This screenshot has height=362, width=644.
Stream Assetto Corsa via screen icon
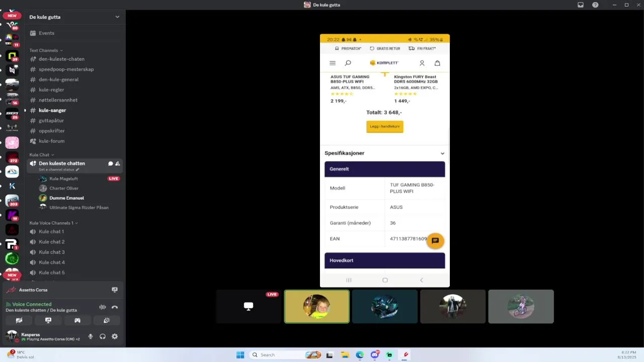tap(114, 290)
